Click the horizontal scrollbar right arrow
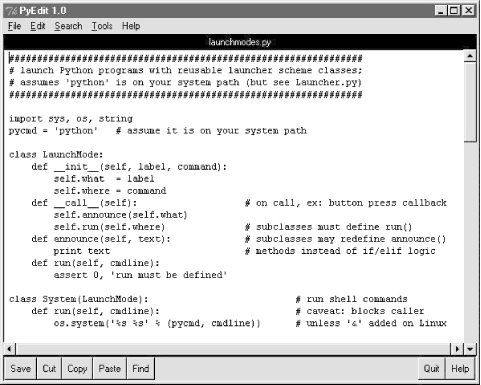 [457, 349]
